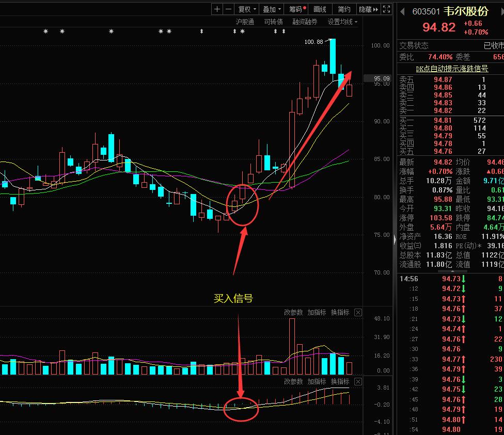504x435 pixels.
Task: Click the 总股本 11.83亿 value
Action: 439,255
